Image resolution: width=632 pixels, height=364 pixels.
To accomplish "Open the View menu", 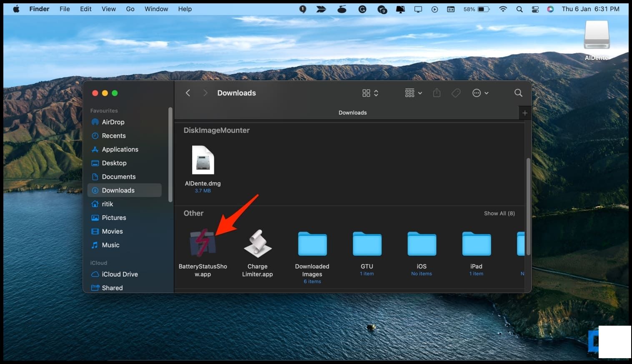I will click(x=109, y=9).
